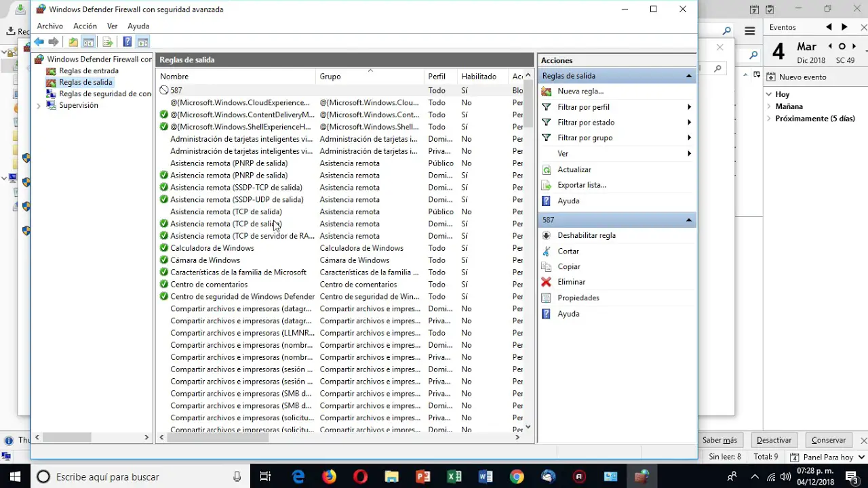Viewport: 868px width, 488px height.
Task: Click Deshabilitar regla for rule 587
Action: click(587, 236)
